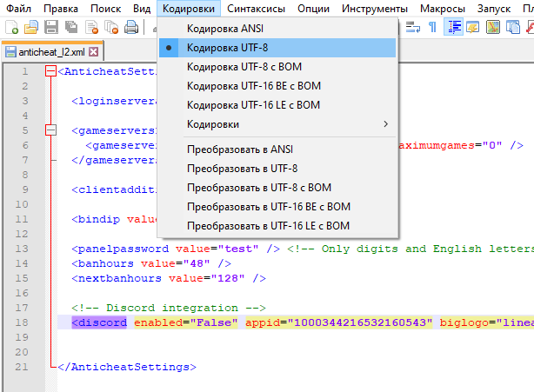
Task: Click the closing AnticheatSettings tag
Action: (127, 367)
